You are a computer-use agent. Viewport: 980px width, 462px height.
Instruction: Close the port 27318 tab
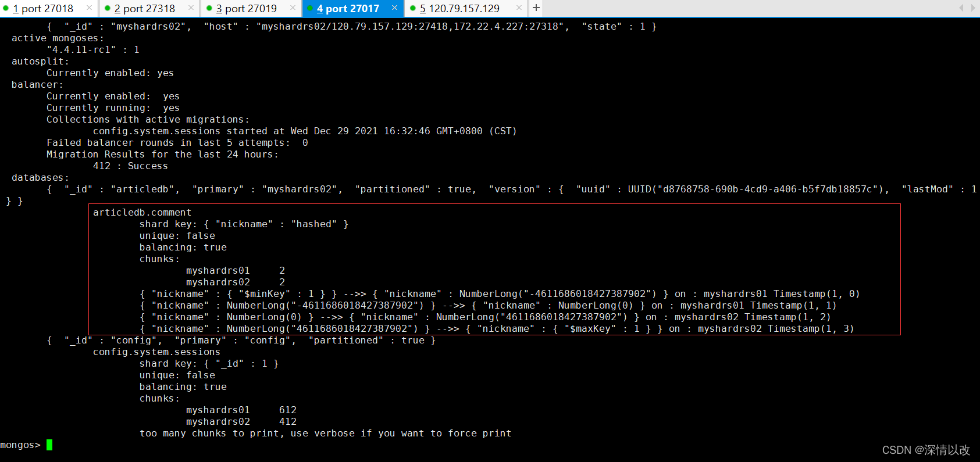[x=191, y=8]
